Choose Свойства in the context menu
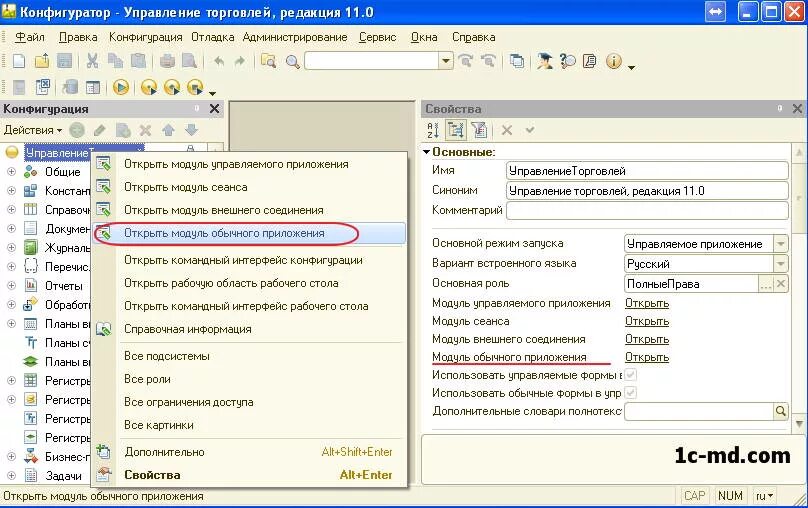808x508 pixels. tap(249, 475)
